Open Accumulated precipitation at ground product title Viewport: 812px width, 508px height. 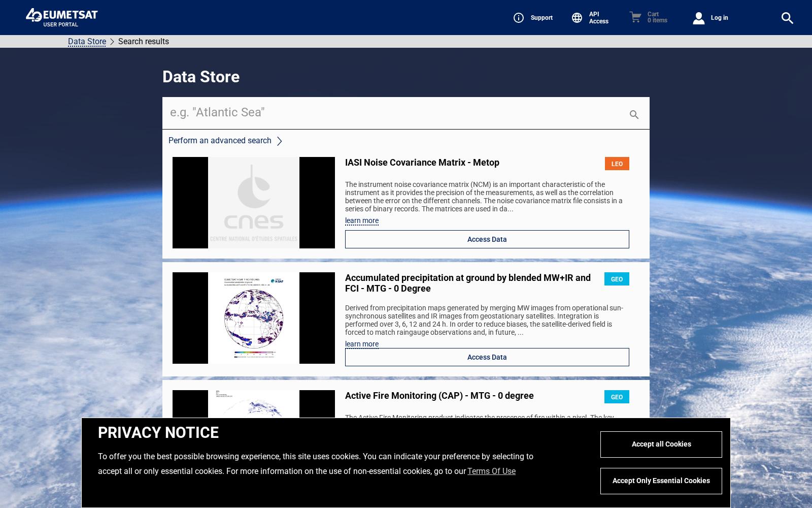click(468, 283)
